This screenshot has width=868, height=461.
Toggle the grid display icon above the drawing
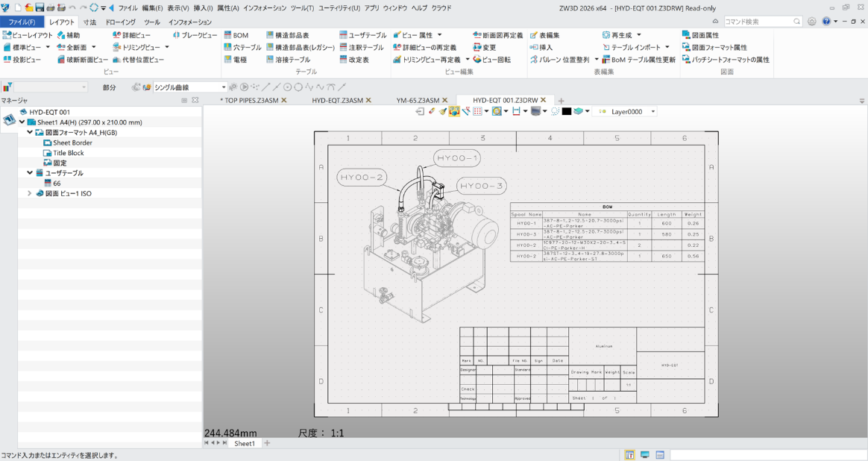coord(477,112)
